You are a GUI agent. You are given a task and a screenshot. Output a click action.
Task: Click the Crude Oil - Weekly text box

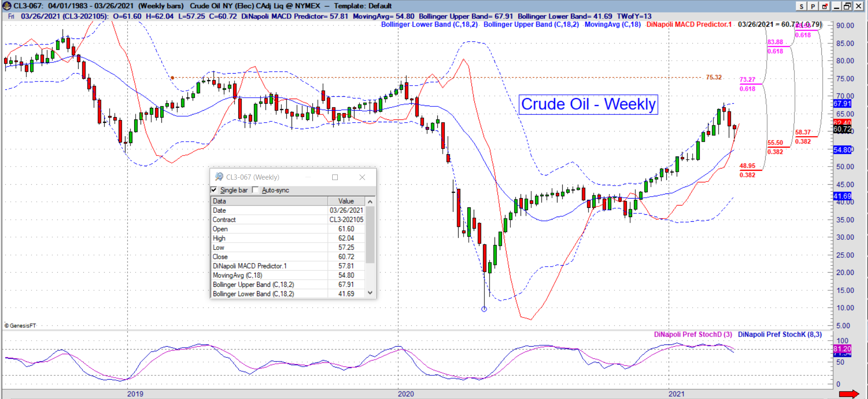(x=588, y=104)
